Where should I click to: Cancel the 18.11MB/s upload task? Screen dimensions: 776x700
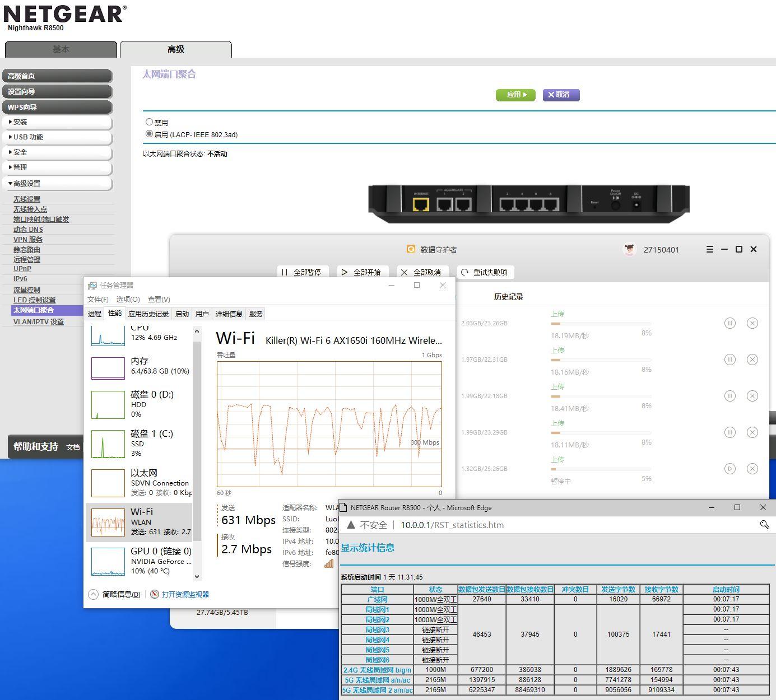pos(752,432)
